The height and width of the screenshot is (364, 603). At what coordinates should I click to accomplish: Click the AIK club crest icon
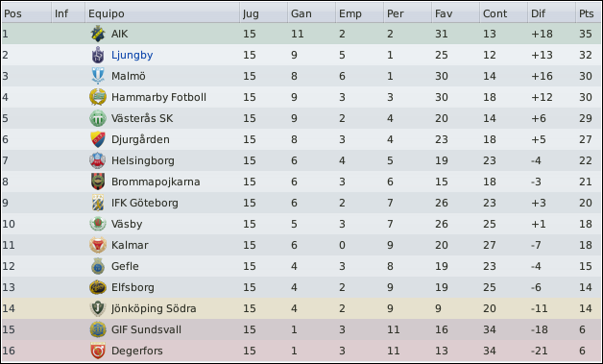[98, 34]
